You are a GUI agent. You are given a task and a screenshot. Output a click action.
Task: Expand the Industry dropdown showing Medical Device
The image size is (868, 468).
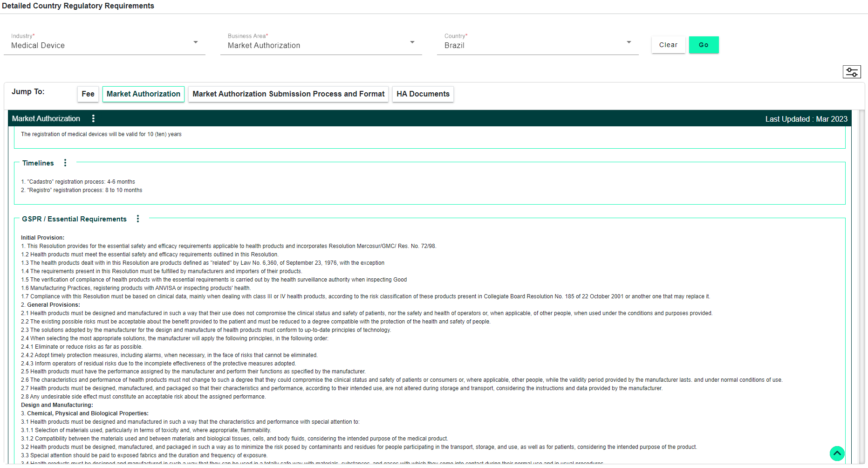pyautogui.click(x=104, y=45)
